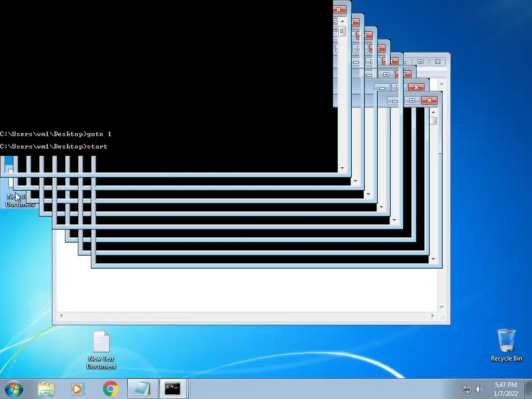This screenshot has width=532, height=399.
Task: Click Notepad's vertical scrollbar up arrow
Action: click(442, 83)
